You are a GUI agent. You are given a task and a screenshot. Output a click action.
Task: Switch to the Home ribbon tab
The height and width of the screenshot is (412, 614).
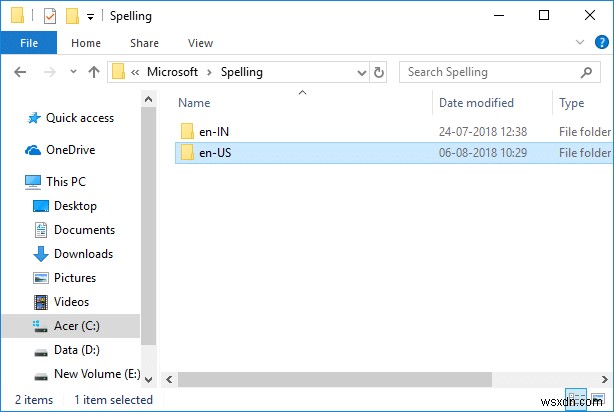(x=86, y=43)
